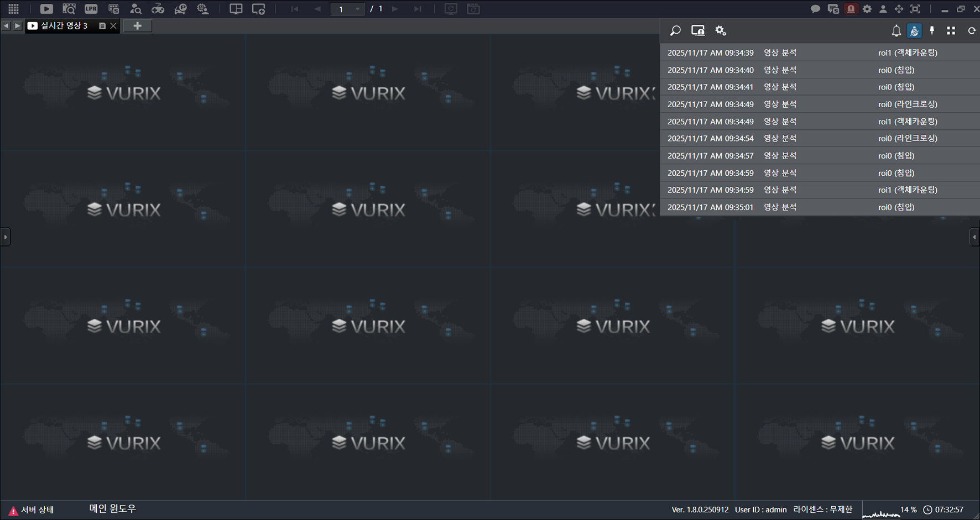Switch event panel to grid view
Image resolution: width=980 pixels, height=520 pixels.
tap(951, 30)
